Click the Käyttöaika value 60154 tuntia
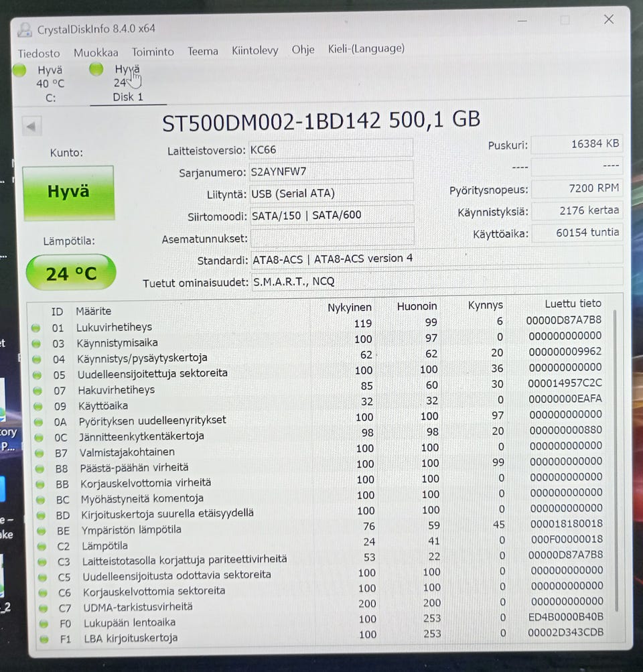643x672 pixels. click(x=577, y=232)
